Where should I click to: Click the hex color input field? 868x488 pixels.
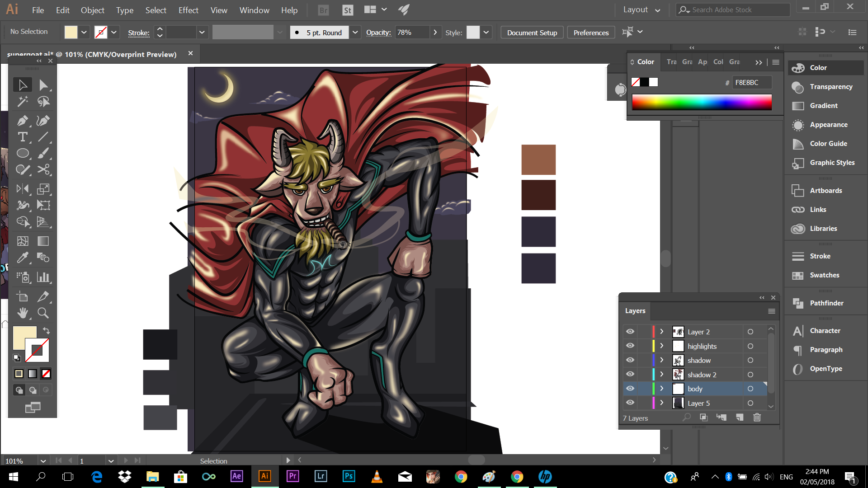click(751, 82)
